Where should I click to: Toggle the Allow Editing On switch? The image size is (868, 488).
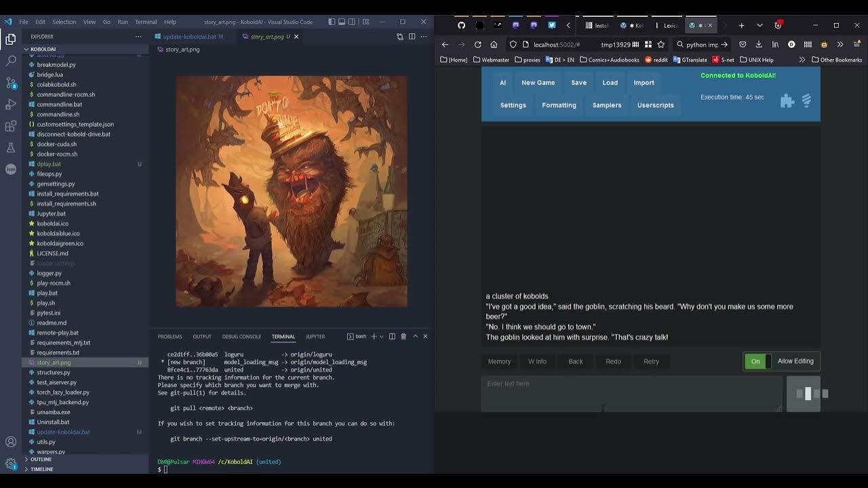pyautogui.click(x=757, y=361)
